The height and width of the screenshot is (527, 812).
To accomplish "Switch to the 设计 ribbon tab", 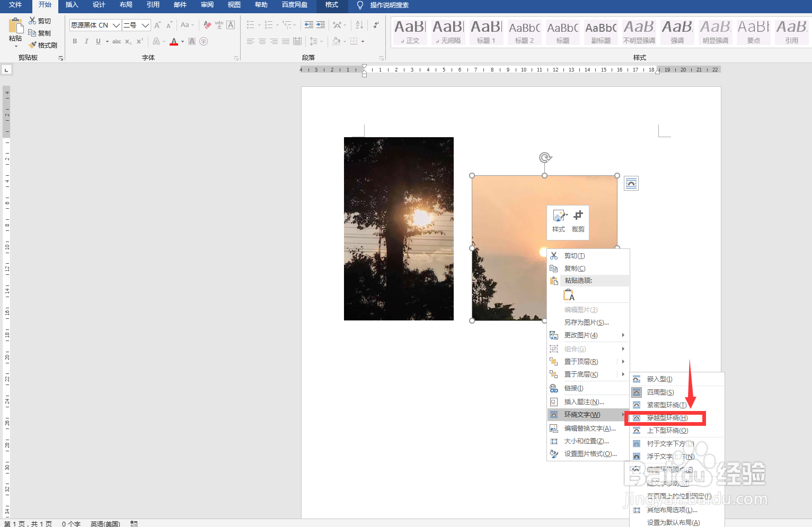I will (x=99, y=5).
